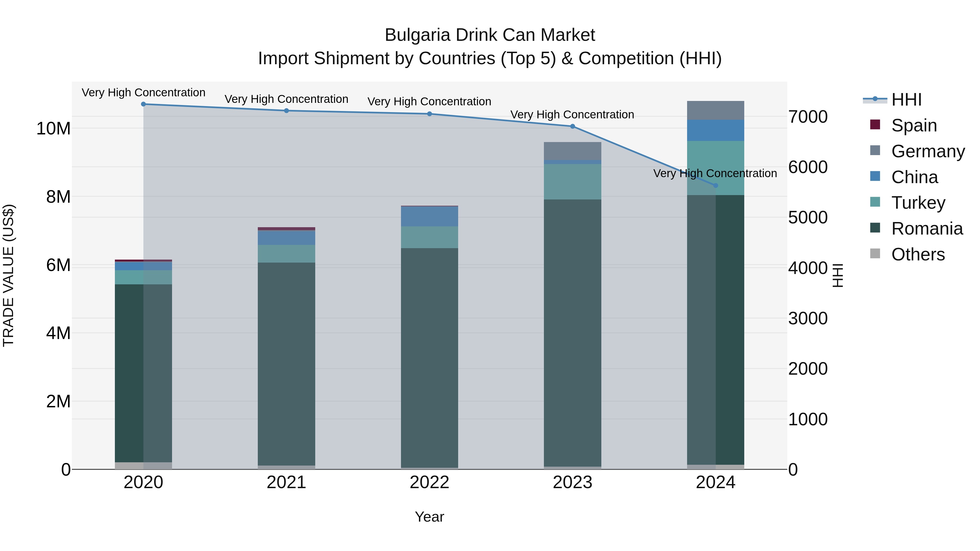Viewport: 980px width, 551px height.
Task: Click the Import Shipment by Countries subtitle
Action: click(490, 59)
